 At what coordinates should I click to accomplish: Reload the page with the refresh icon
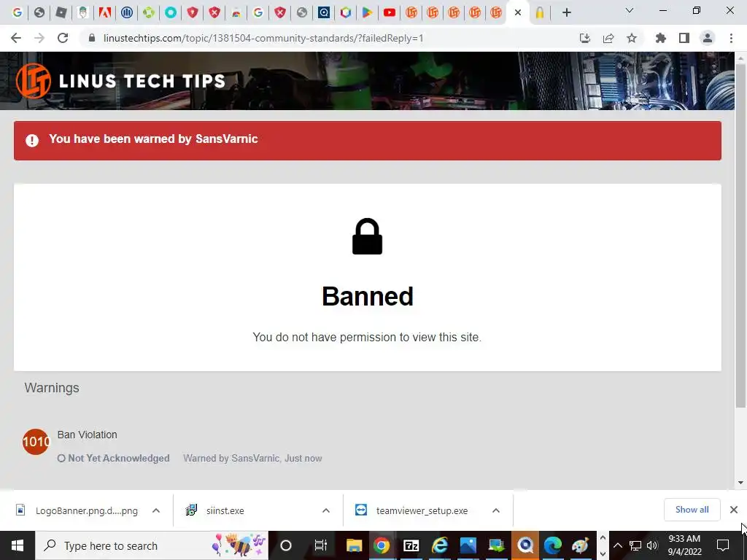(63, 38)
